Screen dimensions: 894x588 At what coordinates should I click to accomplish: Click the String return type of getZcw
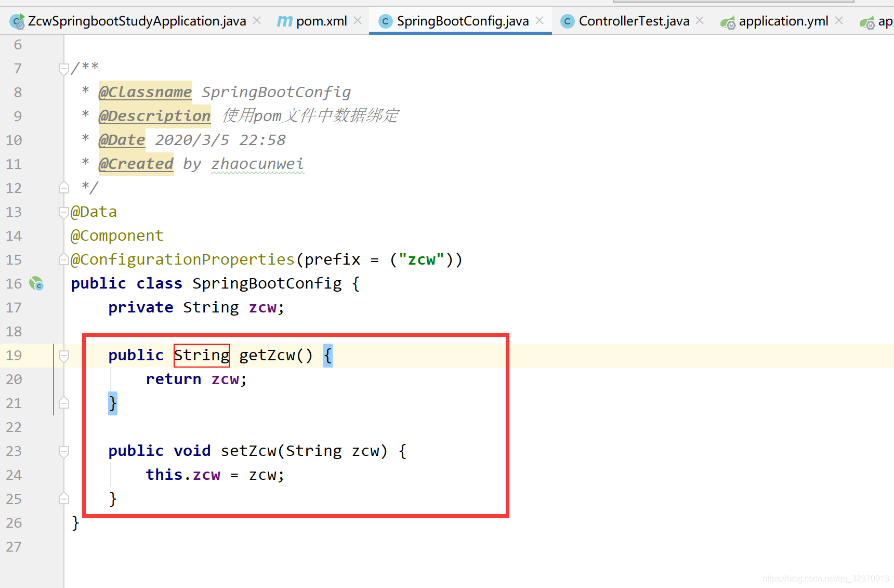point(202,356)
